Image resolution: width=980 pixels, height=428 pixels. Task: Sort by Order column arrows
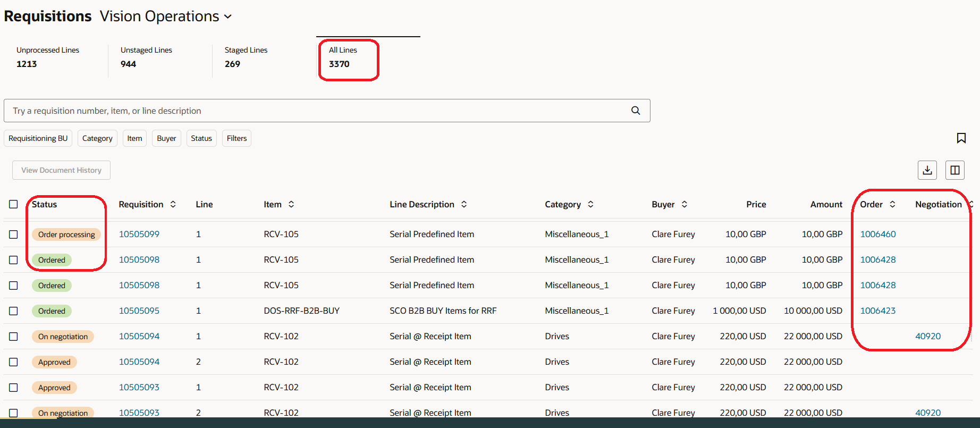point(892,204)
